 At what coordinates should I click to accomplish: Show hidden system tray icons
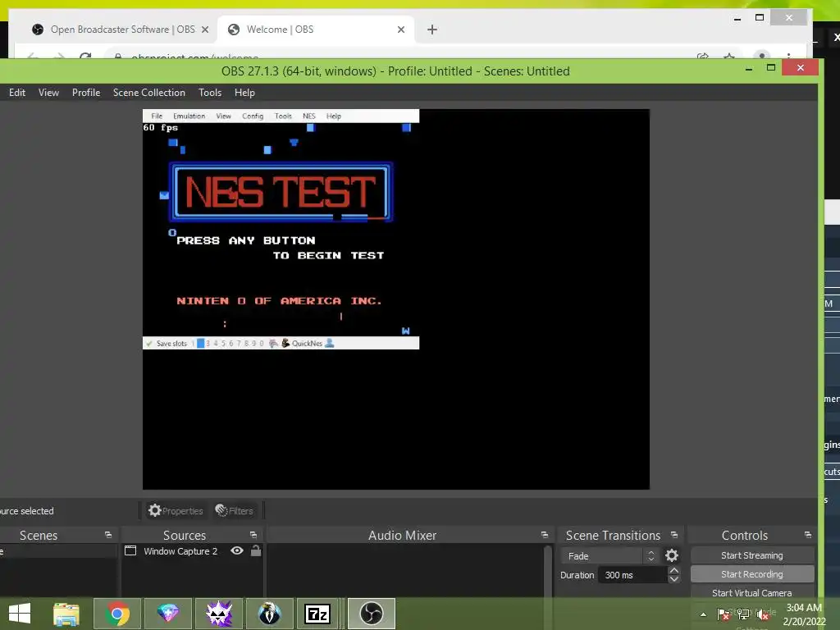pos(703,614)
